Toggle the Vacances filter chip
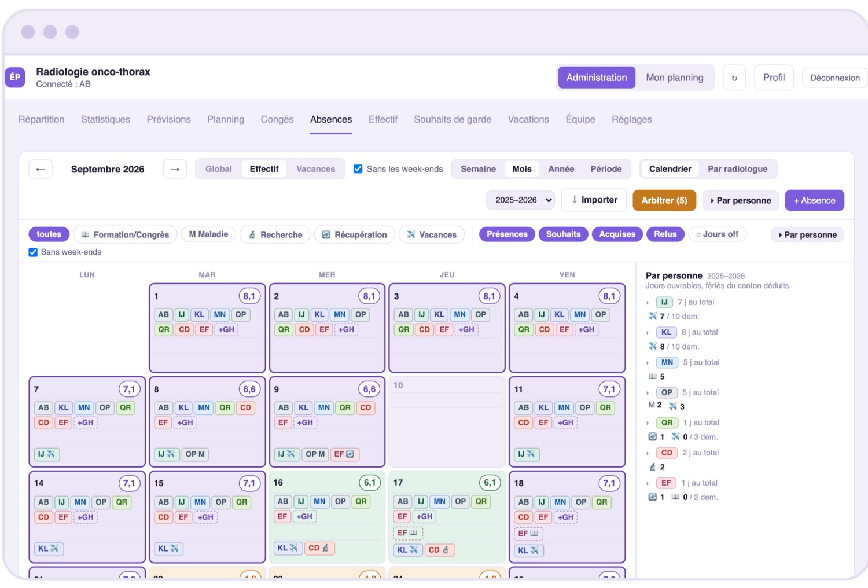The width and height of the screenshot is (868, 588). 432,234
